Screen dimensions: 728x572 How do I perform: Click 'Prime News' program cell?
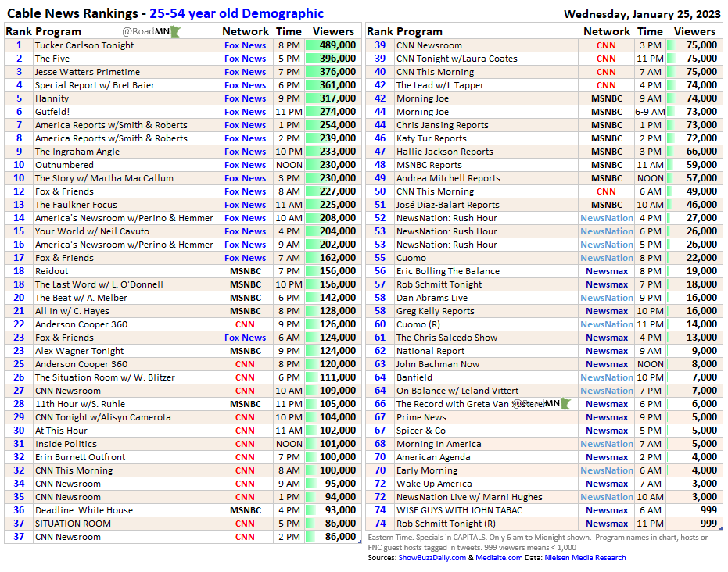tap(486, 417)
